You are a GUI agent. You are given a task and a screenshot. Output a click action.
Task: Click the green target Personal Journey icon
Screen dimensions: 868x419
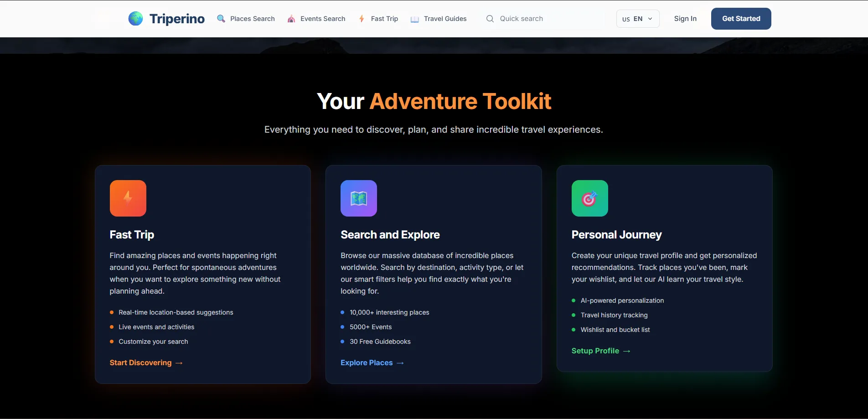tap(589, 198)
